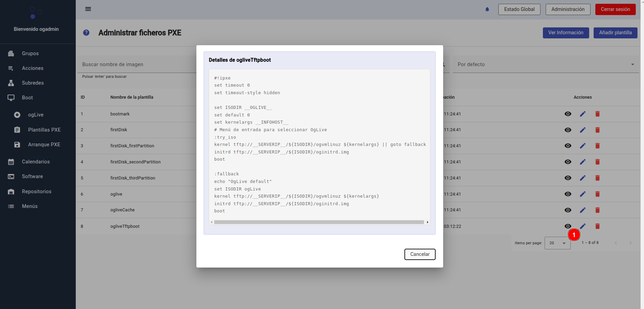Delete the firstDisk template with trash icon
This screenshot has width=644, height=309.
coord(597,130)
